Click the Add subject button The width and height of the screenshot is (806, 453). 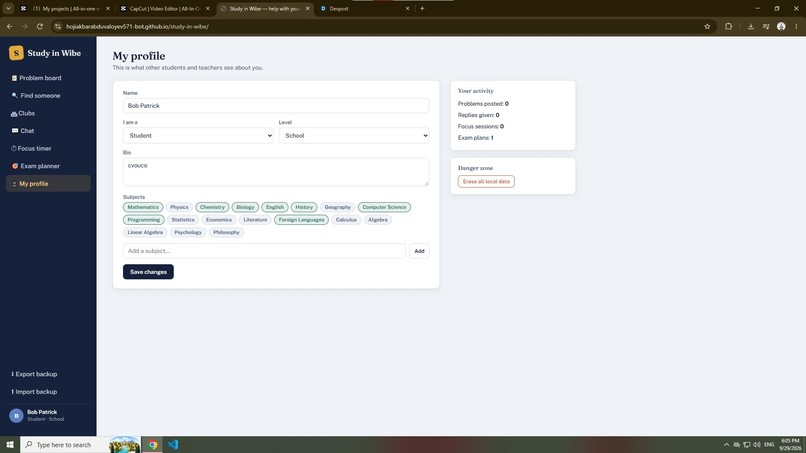click(419, 251)
